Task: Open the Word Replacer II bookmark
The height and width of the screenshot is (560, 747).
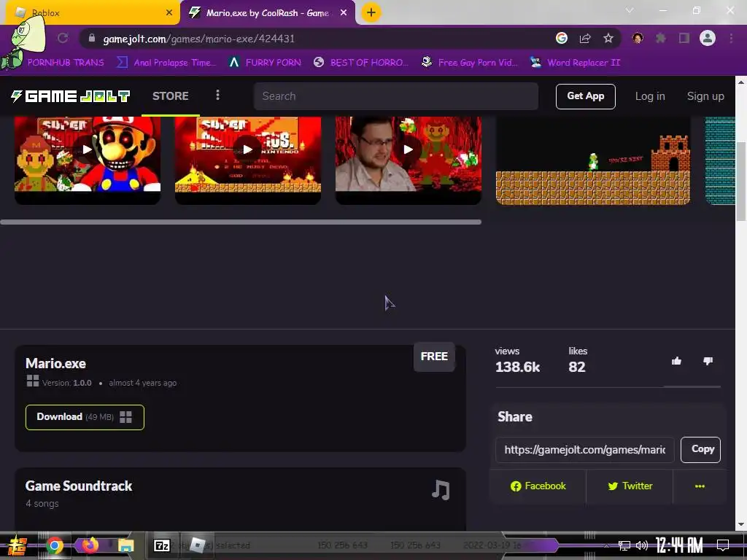Action: click(x=576, y=63)
